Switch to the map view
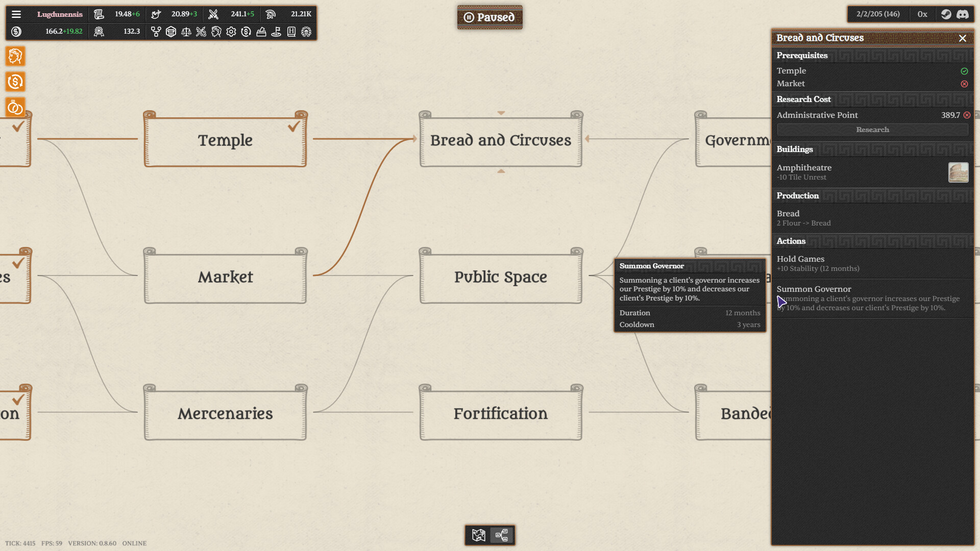This screenshot has height=551, width=980. [x=479, y=535]
